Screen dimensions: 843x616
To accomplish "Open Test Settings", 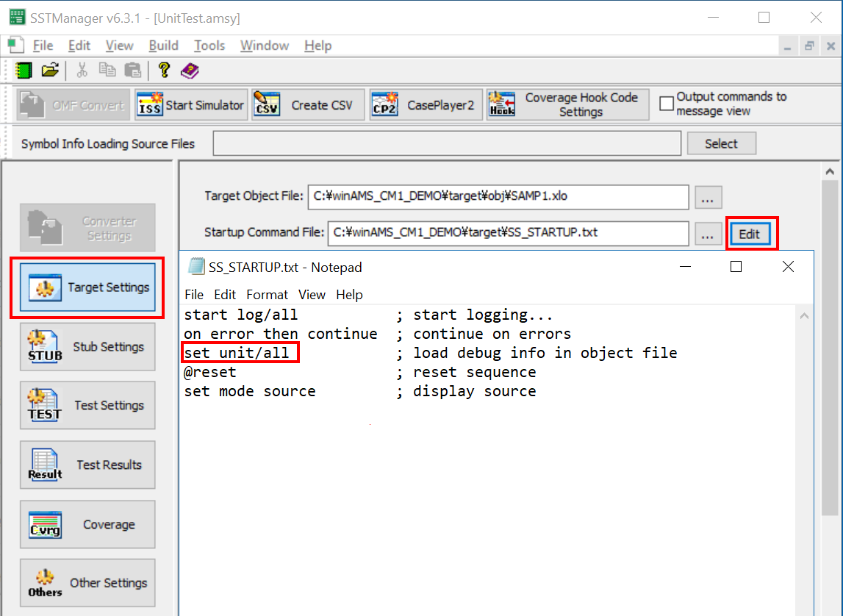I will click(87, 405).
